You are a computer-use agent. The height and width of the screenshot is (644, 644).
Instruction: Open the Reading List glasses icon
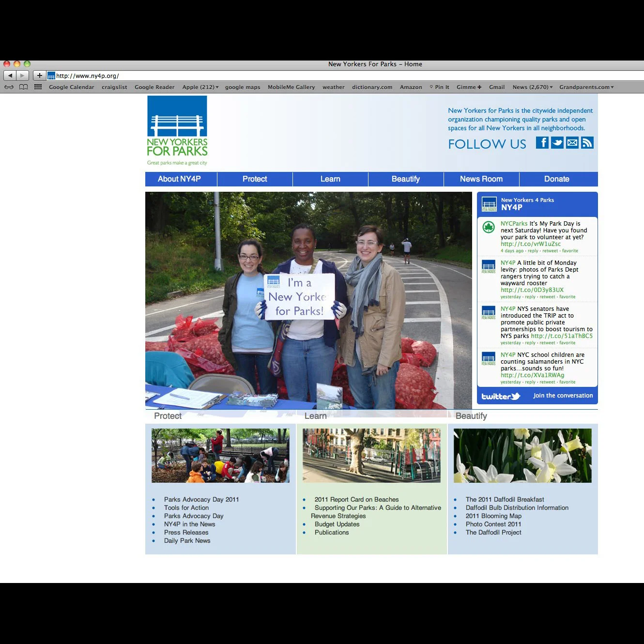click(x=9, y=87)
